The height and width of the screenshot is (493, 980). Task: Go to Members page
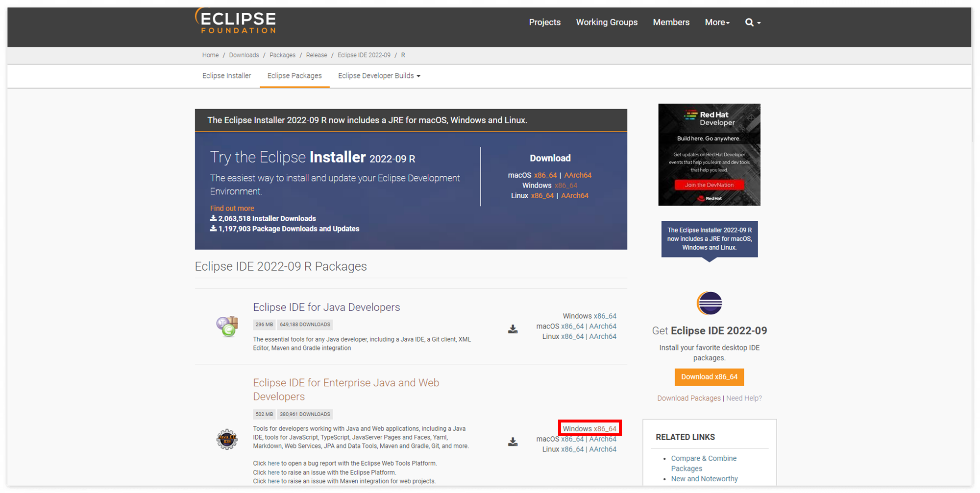(x=671, y=22)
